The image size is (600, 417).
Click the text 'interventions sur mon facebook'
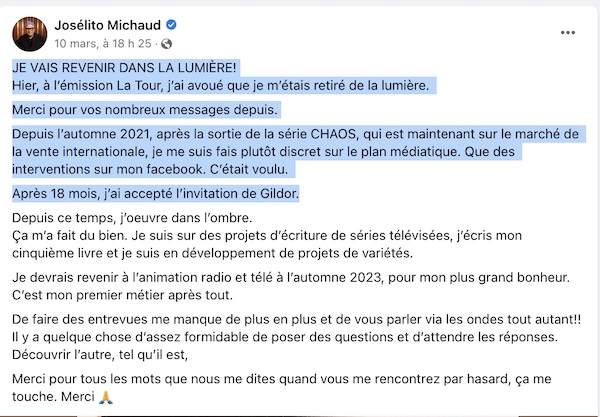coord(109,169)
